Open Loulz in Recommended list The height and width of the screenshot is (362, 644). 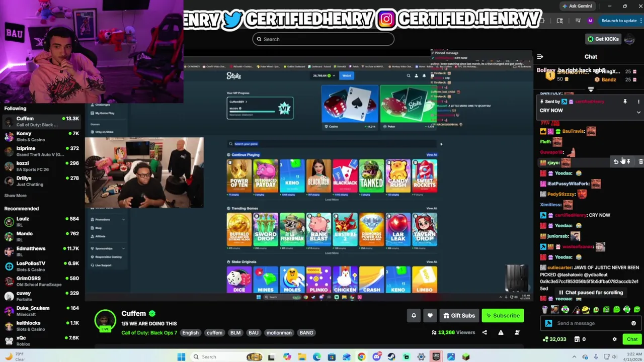click(x=41, y=222)
